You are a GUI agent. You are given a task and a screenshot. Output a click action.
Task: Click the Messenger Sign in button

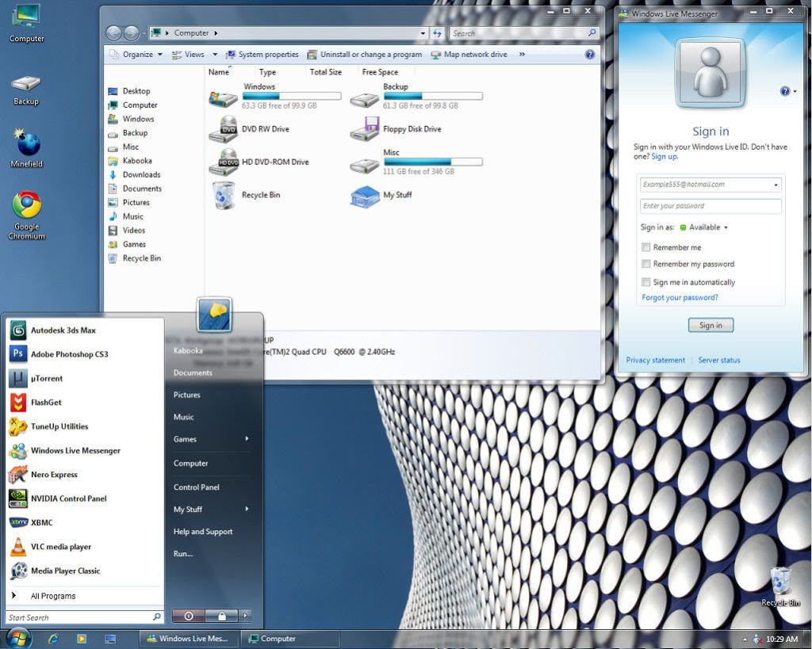(x=711, y=325)
